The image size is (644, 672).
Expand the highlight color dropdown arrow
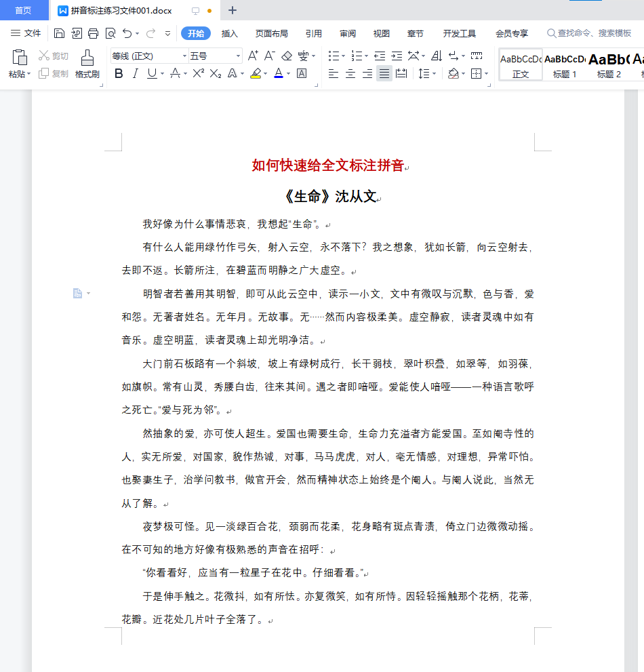click(x=265, y=74)
